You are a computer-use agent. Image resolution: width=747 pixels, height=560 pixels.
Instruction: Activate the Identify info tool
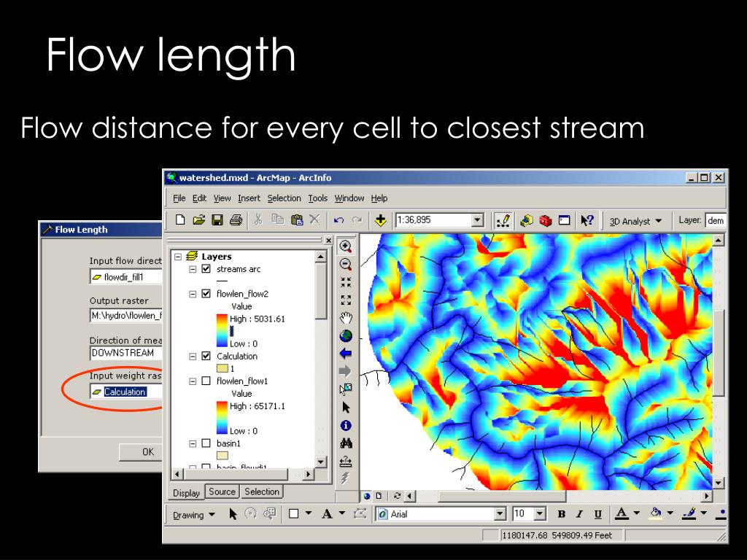(346, 425)
